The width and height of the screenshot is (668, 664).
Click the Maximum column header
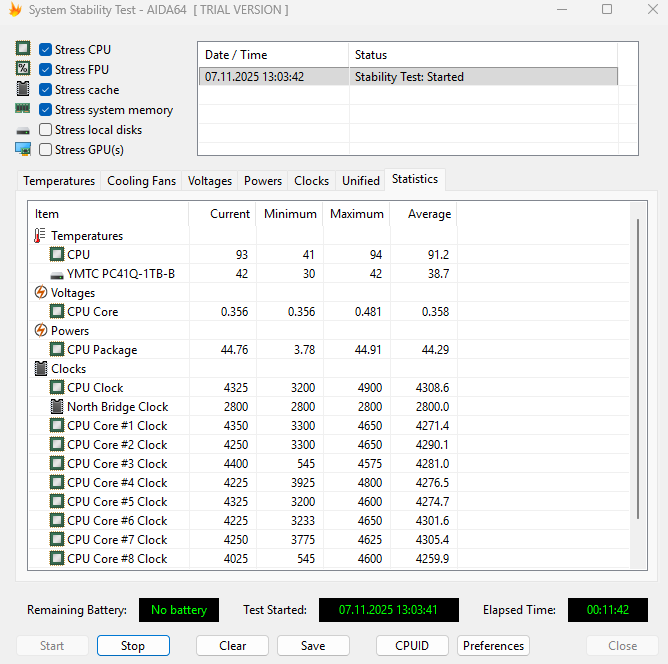pos(357,214)
